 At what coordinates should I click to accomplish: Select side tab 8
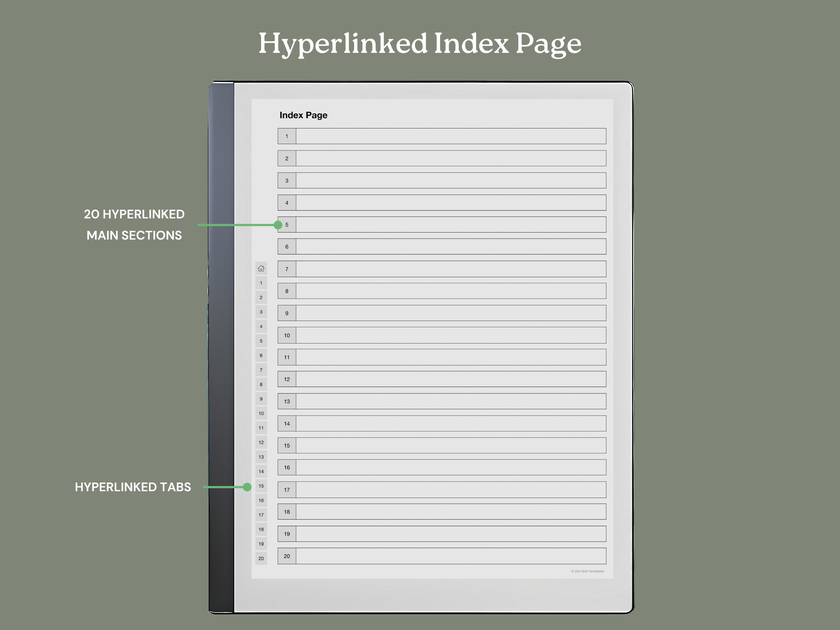click(261, 384)
